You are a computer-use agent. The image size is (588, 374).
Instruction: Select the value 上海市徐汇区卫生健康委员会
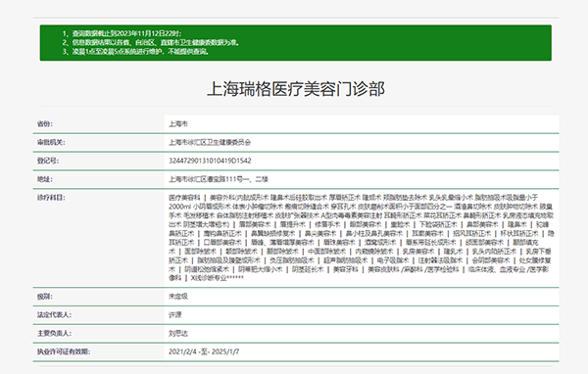pyautogui.click(x=210, y=142)
